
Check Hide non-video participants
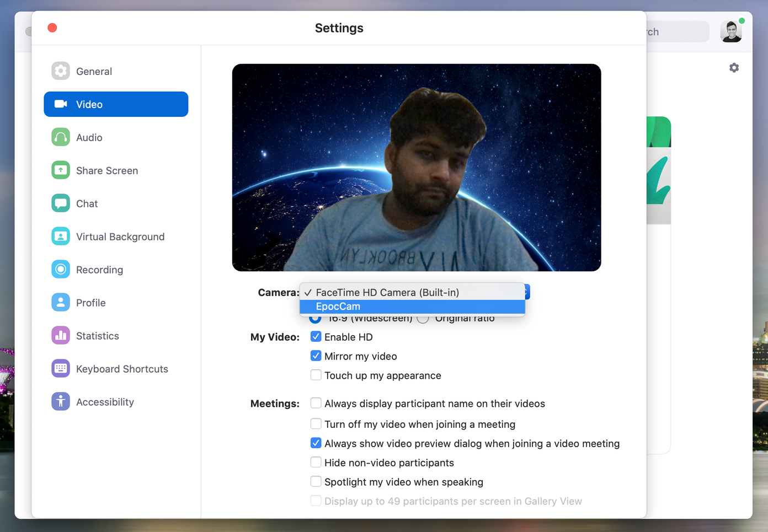(x=316, y=462)
